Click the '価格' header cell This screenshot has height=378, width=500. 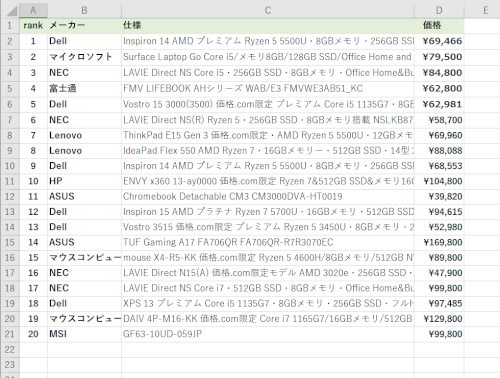click(439, 25)
